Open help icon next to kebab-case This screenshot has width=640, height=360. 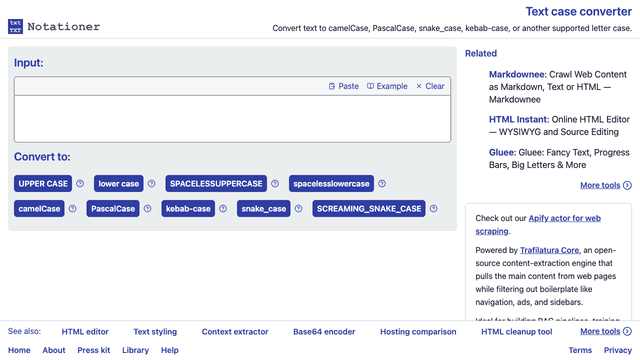pos(223,209)
